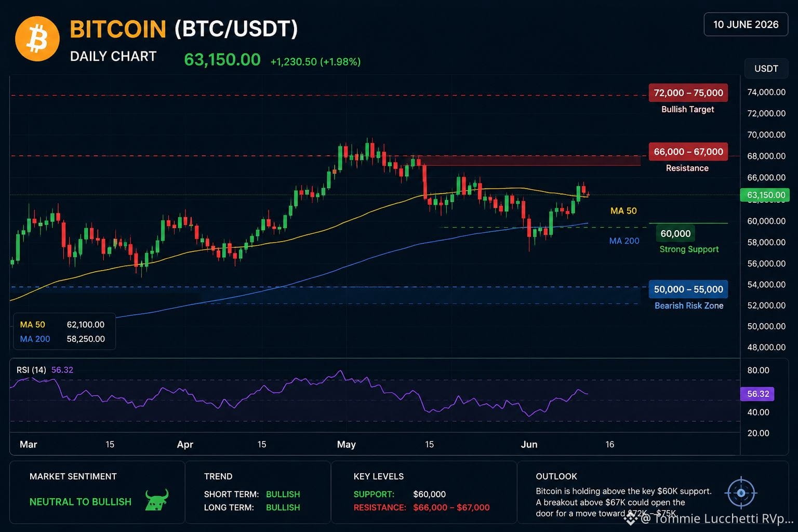Image resolution: width=798 pixels, height=532 pixels.
Task: Click the May label on the time axis
Action: pyautogui.click(x=346, y=444)
